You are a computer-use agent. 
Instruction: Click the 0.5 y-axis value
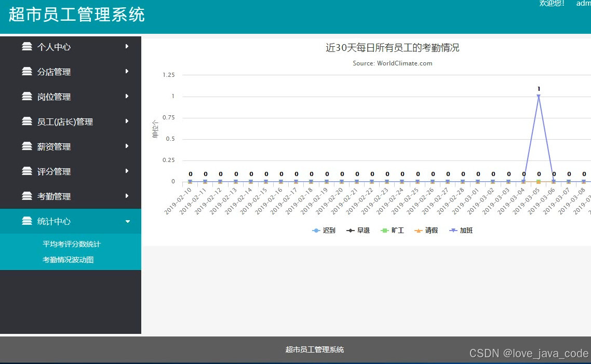[170, 139]
